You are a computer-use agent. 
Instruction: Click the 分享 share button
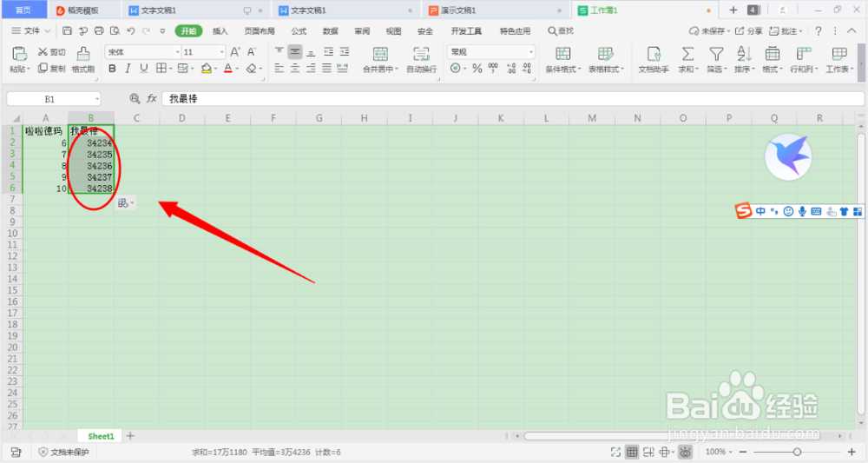point(748,31)
